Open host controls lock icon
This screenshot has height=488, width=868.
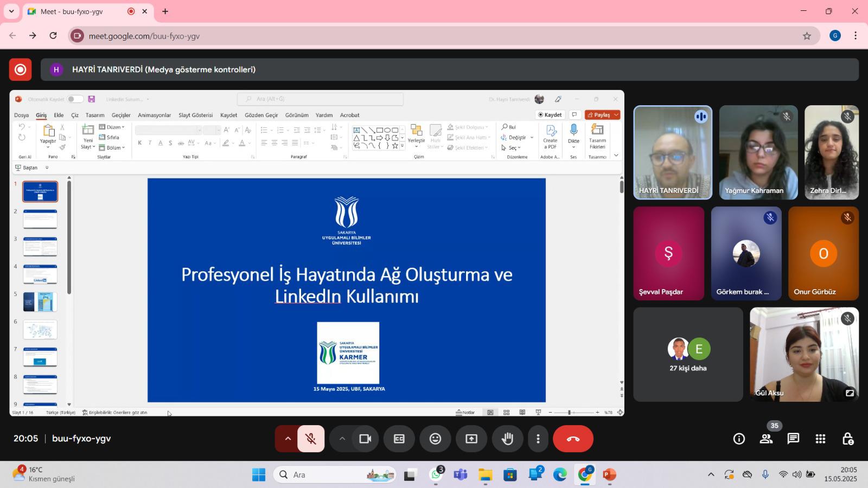(847, 439)
